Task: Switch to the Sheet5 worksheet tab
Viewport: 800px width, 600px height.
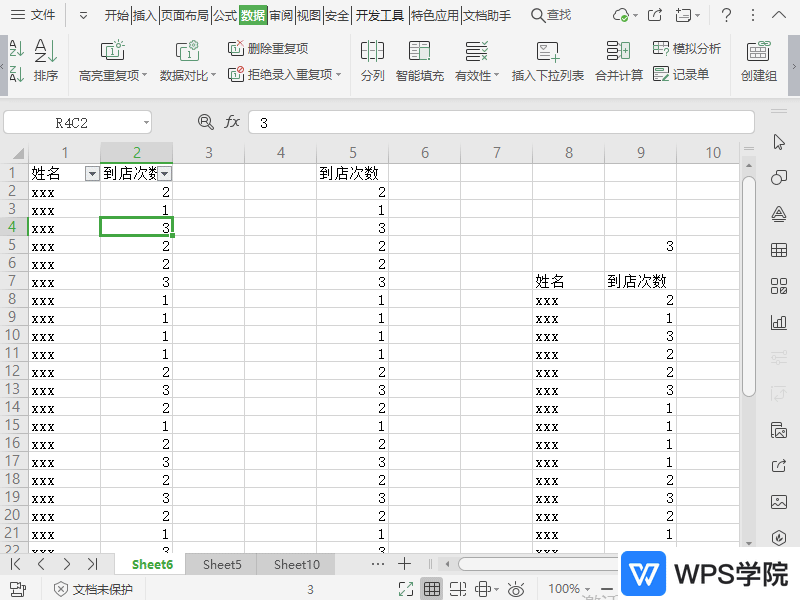Action: (x=220, y=564)
